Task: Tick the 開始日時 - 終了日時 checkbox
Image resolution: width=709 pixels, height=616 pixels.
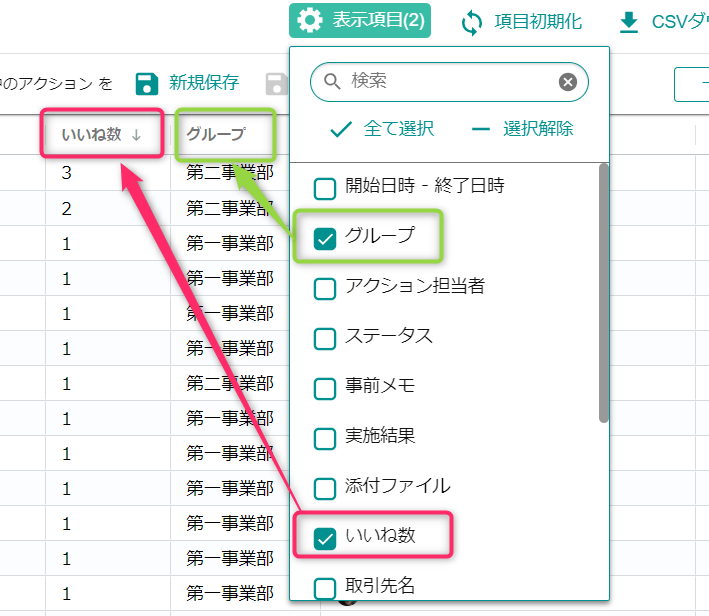Action: 325,187
